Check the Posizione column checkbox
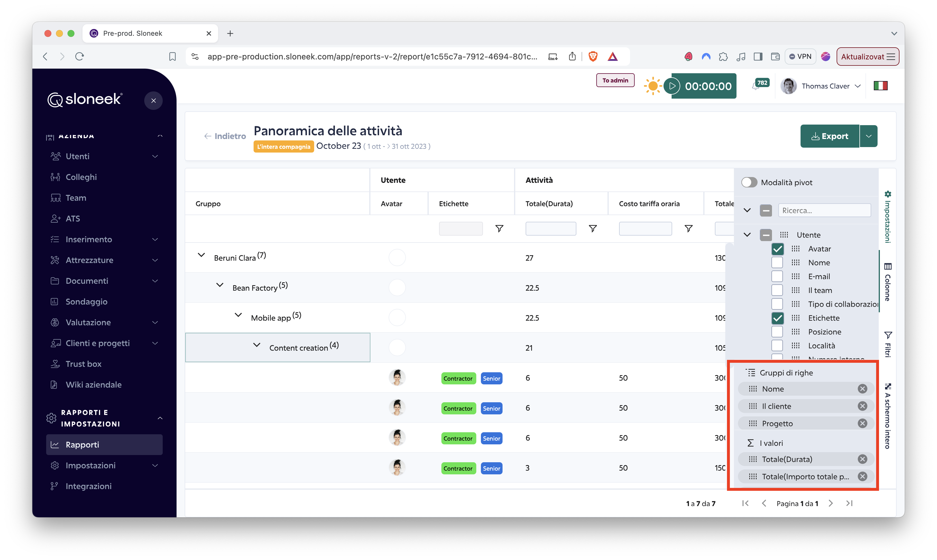Viewport: 937px width, 560px height. (x=777, y=332)
